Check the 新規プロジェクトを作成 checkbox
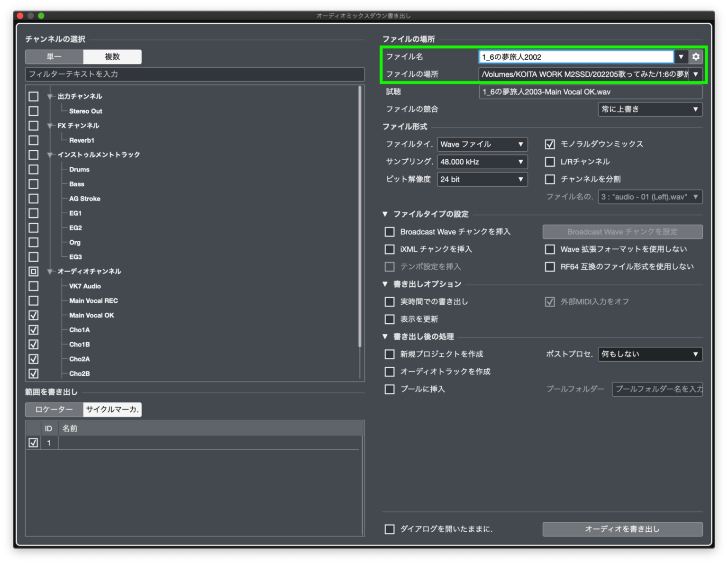This screenshot has height=564, width=728. 390,354
